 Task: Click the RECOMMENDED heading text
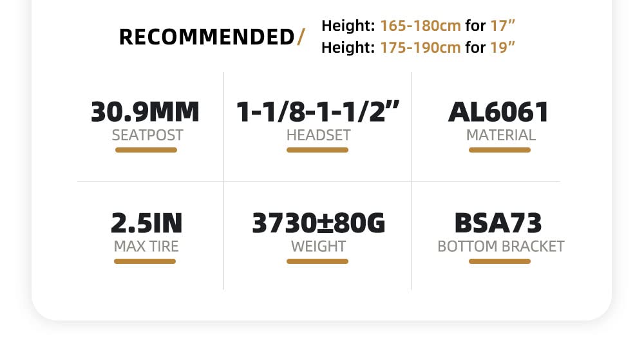(206, 37)
